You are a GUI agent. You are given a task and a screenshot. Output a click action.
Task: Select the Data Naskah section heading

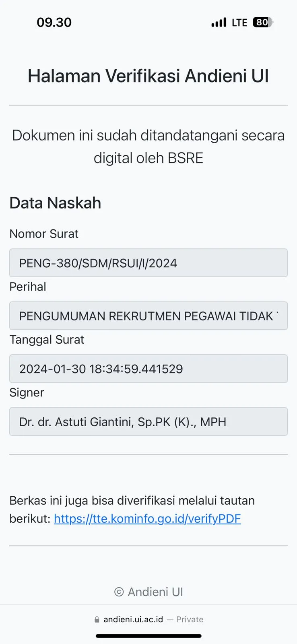click(55, 203)
